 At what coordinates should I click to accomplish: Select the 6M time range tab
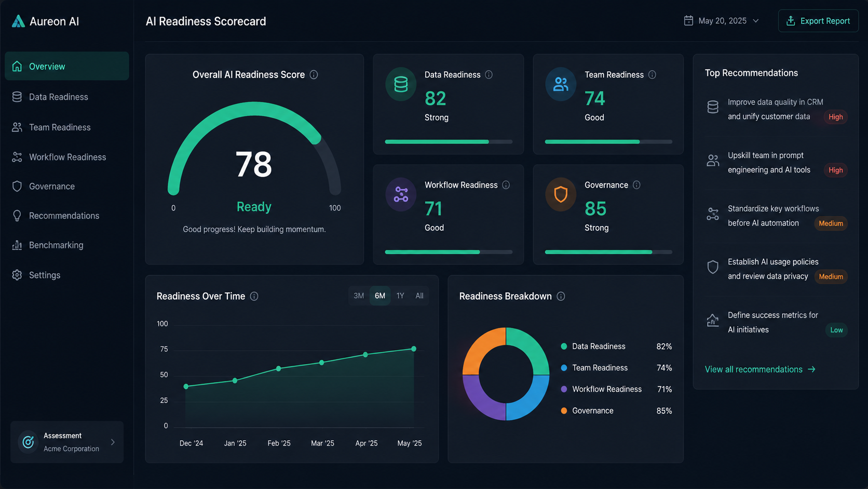pyautogui.click(x=380, y=296)
